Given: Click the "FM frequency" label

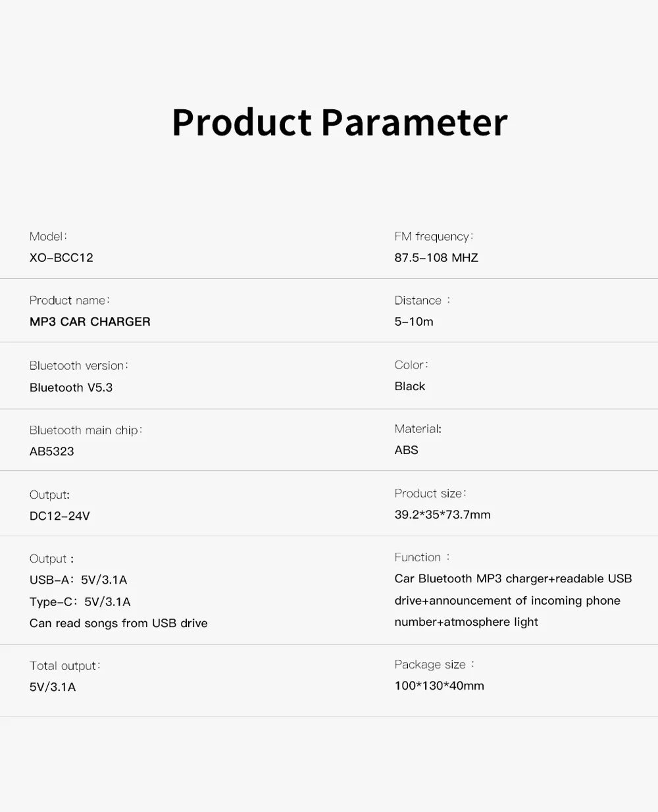Looking at the screenshot, I should pos(434,237).
